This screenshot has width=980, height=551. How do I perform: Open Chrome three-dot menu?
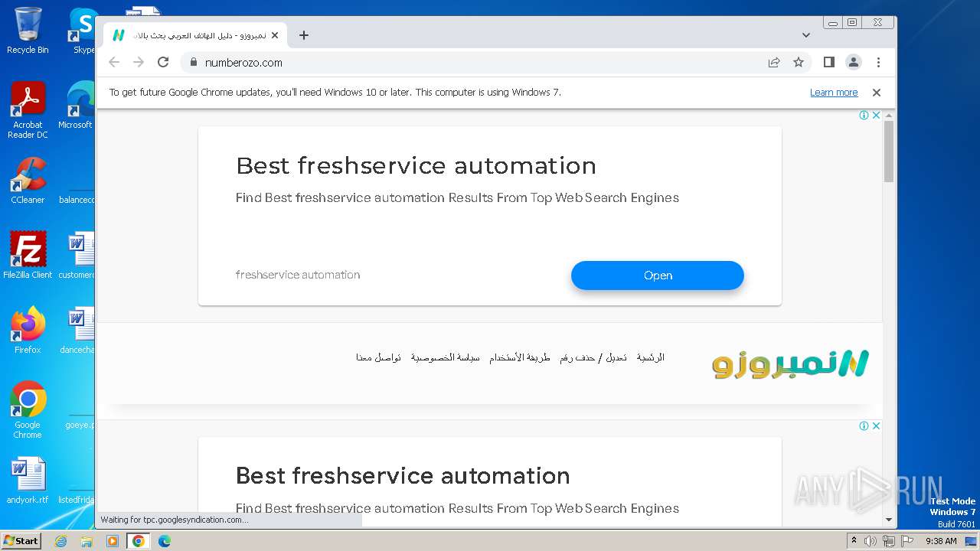[878, 62]
